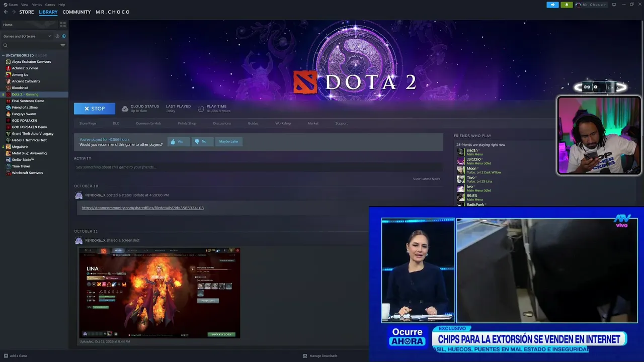The height and width of the screenshot is (362, 644).
Task: Open the notifications bell button
Action: click(567, 5)
